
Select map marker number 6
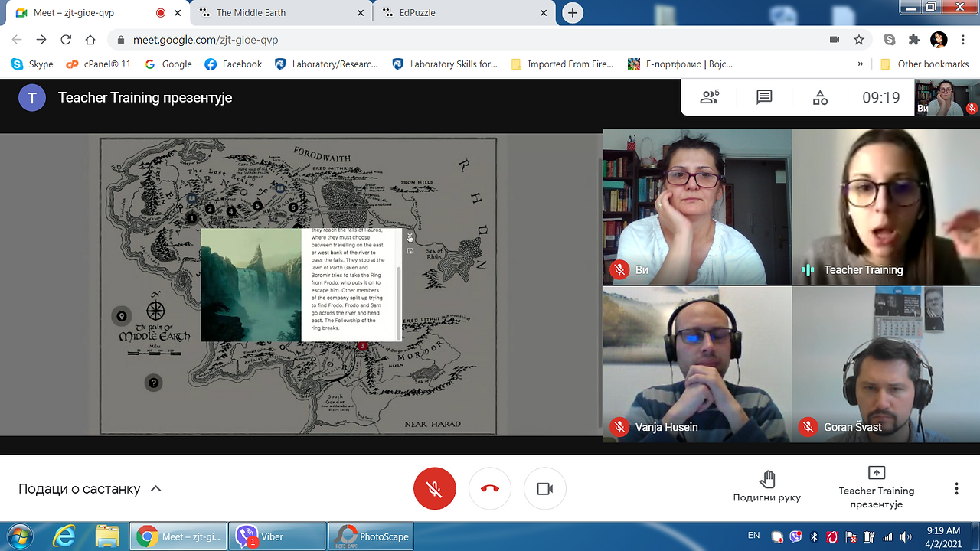(x=292, y=207)
